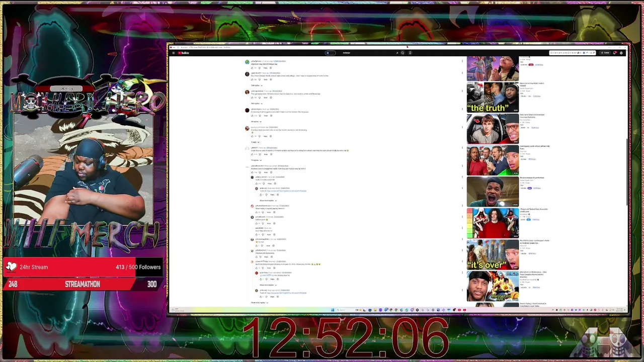This screenshot has height=362, width=644.
Task: Expand replies under the '100 times better' comment
Action: coord(256,104)
